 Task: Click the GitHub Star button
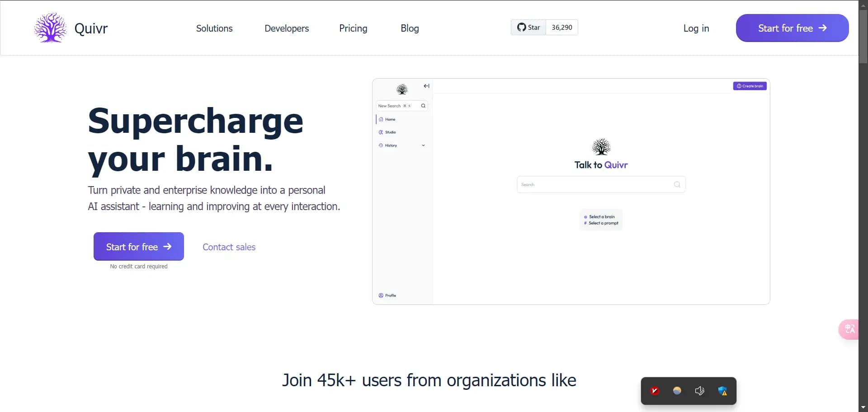(x=528, y=28)
